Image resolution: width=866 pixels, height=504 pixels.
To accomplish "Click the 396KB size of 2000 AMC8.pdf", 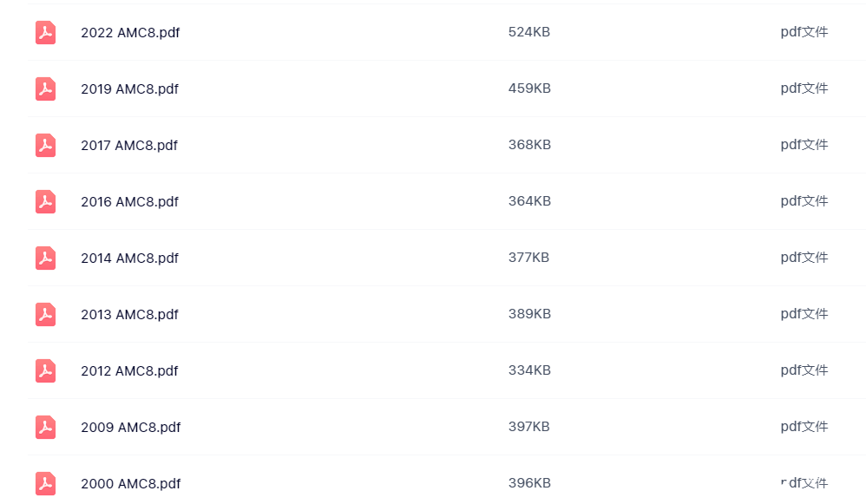I will click(x=529, y=482).
